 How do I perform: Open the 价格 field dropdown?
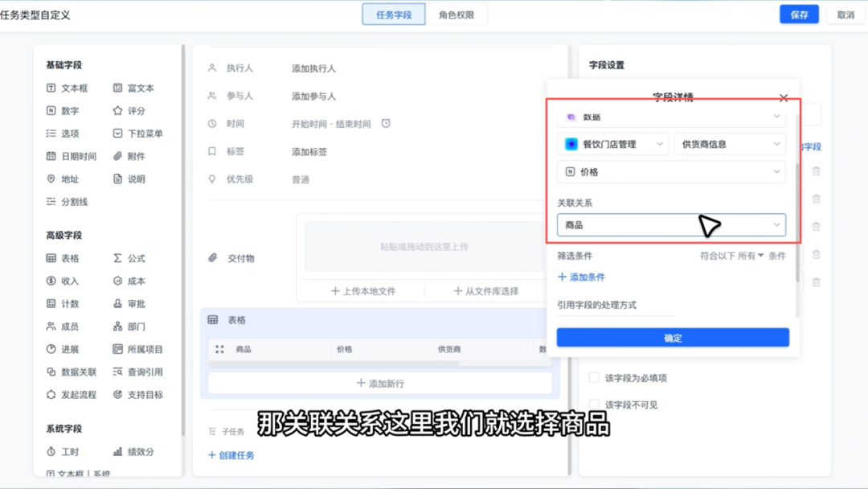671,171
